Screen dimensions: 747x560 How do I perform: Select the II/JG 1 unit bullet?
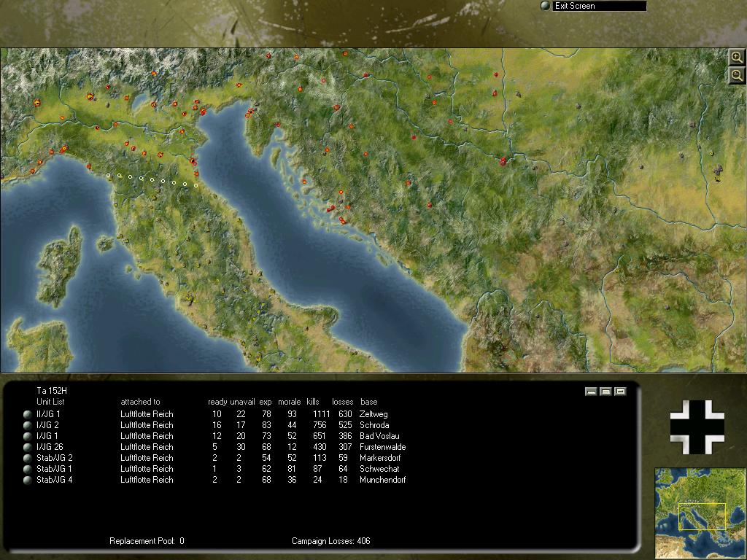pos(28,414)
